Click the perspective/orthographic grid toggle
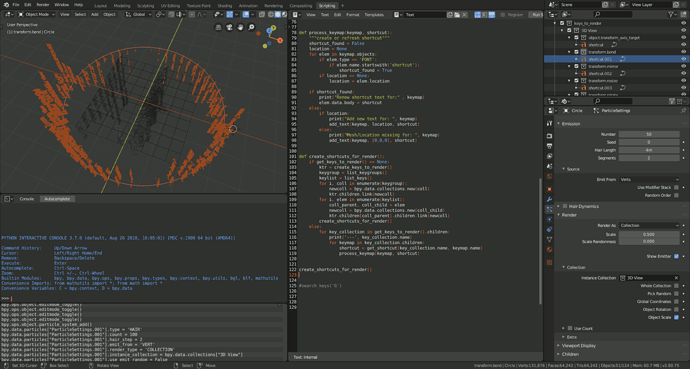This screenshot has height=369, width=690. point(218,27)
